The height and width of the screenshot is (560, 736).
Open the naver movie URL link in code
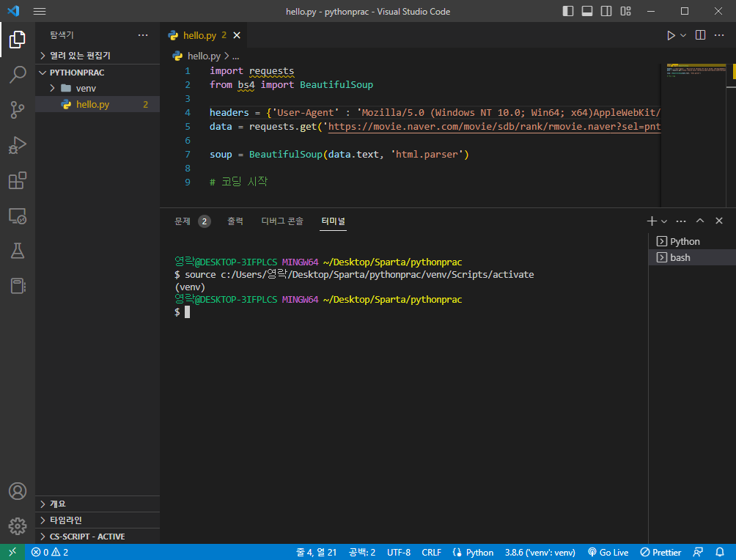click(494, 126)
